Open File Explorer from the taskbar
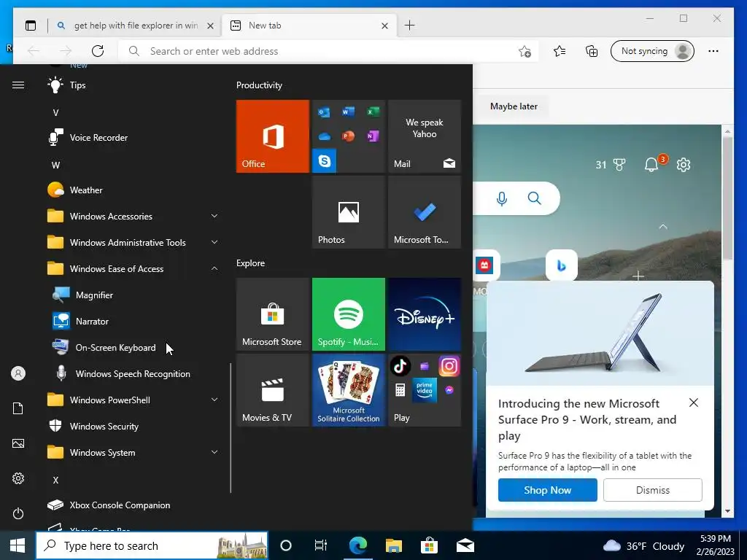This screenshot has width=747, height=560. point(393,545)
